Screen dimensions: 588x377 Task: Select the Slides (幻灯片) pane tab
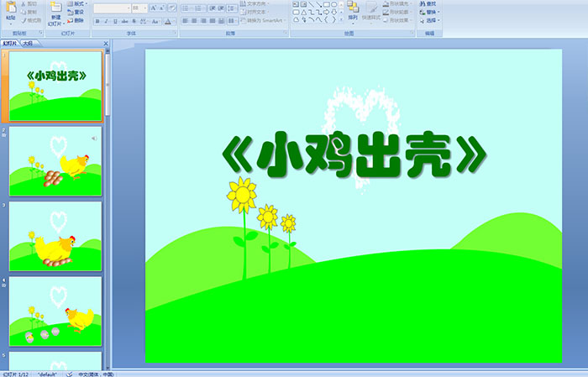click(10, 43)
